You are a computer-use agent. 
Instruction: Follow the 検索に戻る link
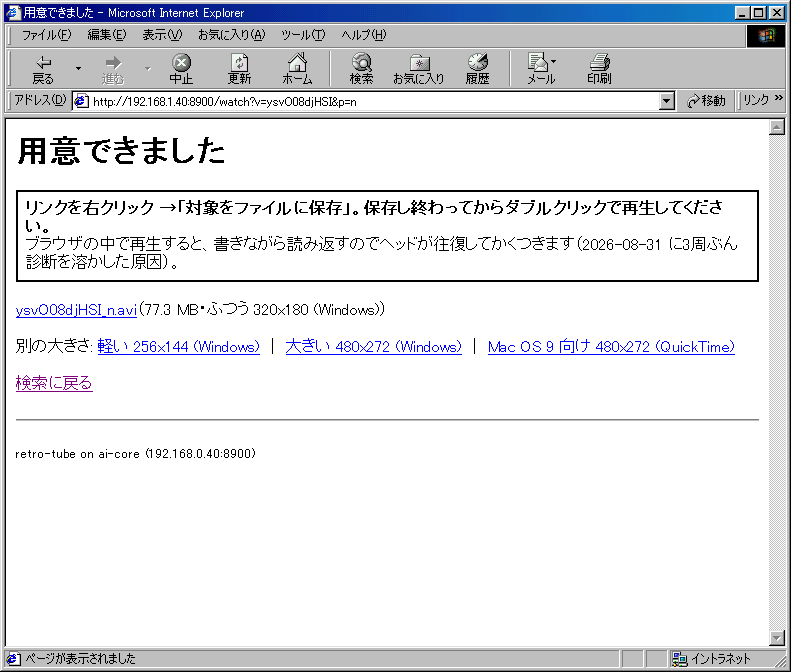pos(54,383)
